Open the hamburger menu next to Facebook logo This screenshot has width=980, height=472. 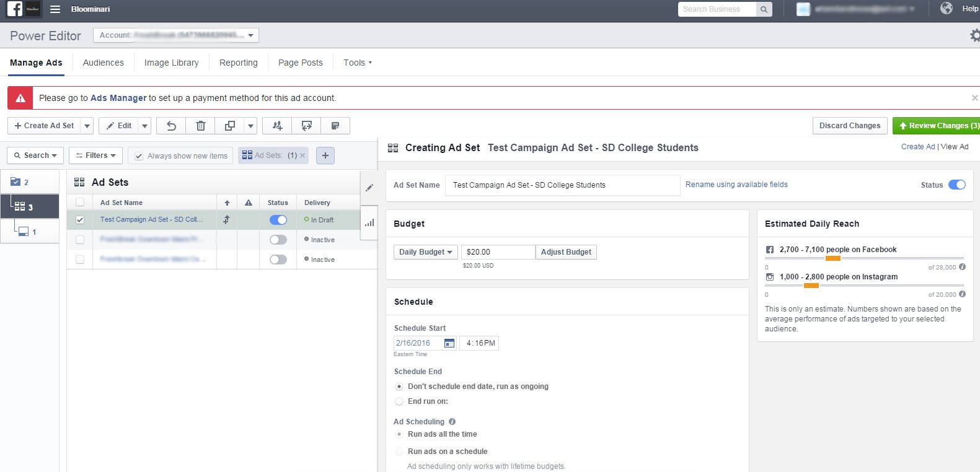55,9
